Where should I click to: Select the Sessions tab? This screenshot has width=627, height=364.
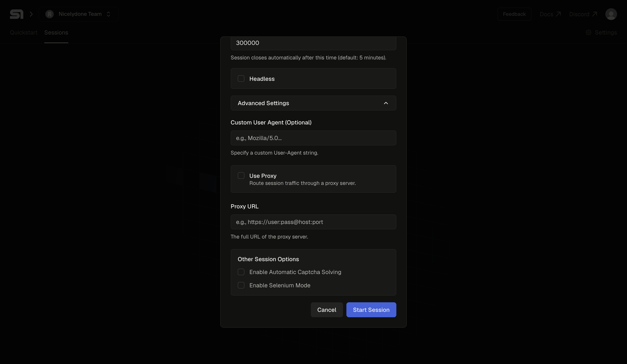[56, 32]
